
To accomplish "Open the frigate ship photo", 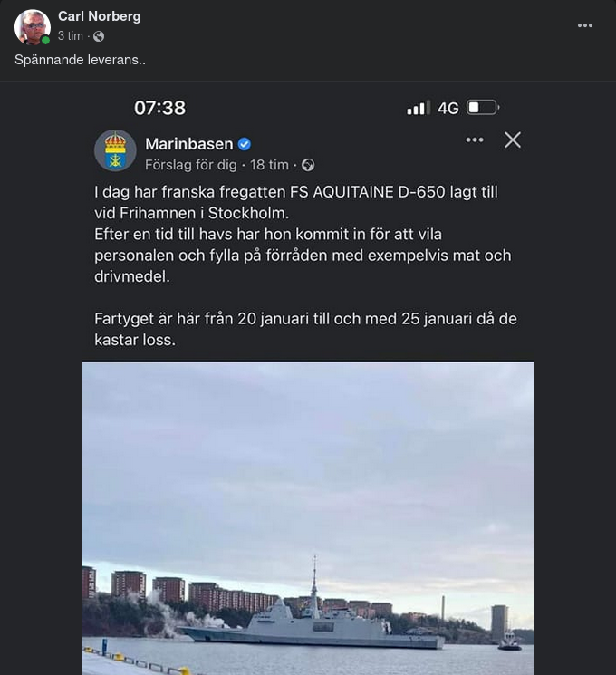I will click(308, 516).
